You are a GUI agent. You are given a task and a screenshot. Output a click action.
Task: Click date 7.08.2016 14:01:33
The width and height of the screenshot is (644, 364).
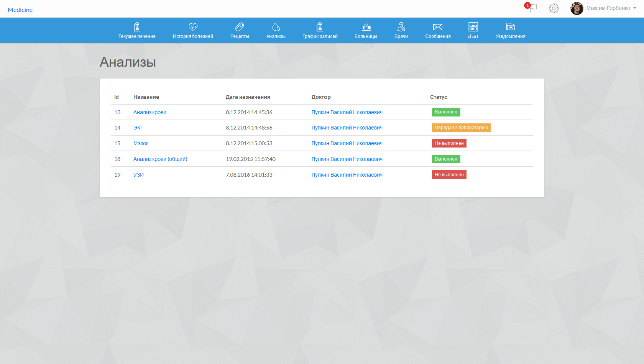(249, 175)
